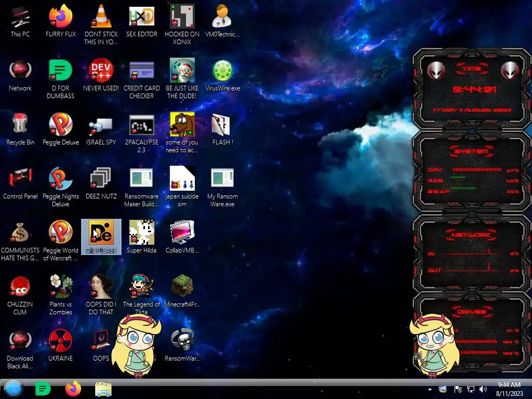The width and height of the screenshot is (532, 399).
Task: Open the taskbar clock 9:44 AM
Action: (509, 389)
